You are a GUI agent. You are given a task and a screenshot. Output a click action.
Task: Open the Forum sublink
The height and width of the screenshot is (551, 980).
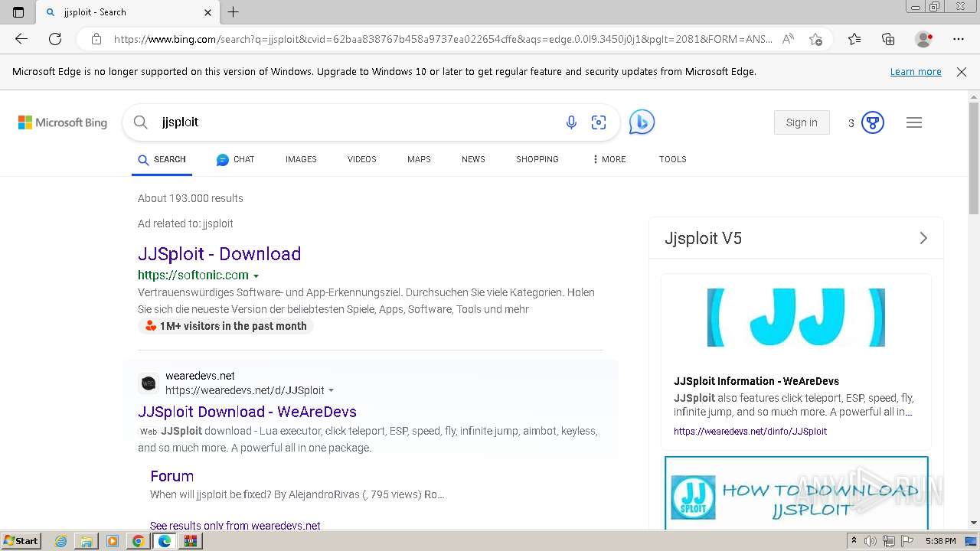[171, 476]
